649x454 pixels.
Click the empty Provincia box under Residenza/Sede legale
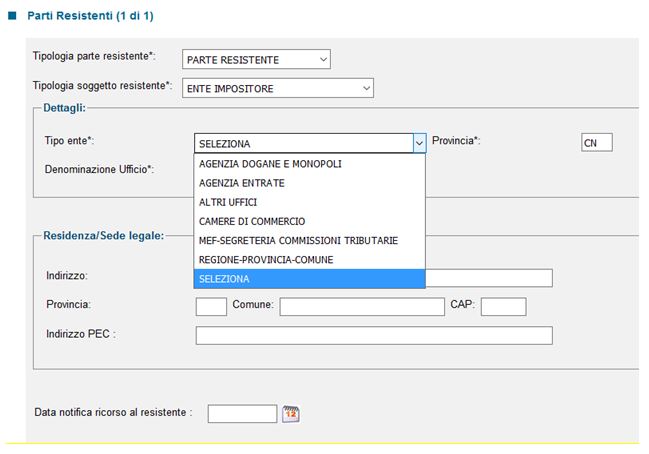tap(211, 306)
